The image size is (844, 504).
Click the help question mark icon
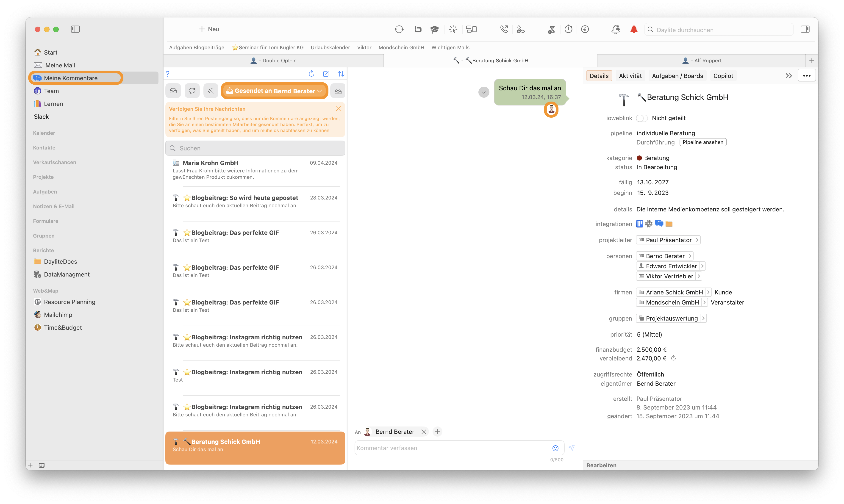click(x=167, y=74)
